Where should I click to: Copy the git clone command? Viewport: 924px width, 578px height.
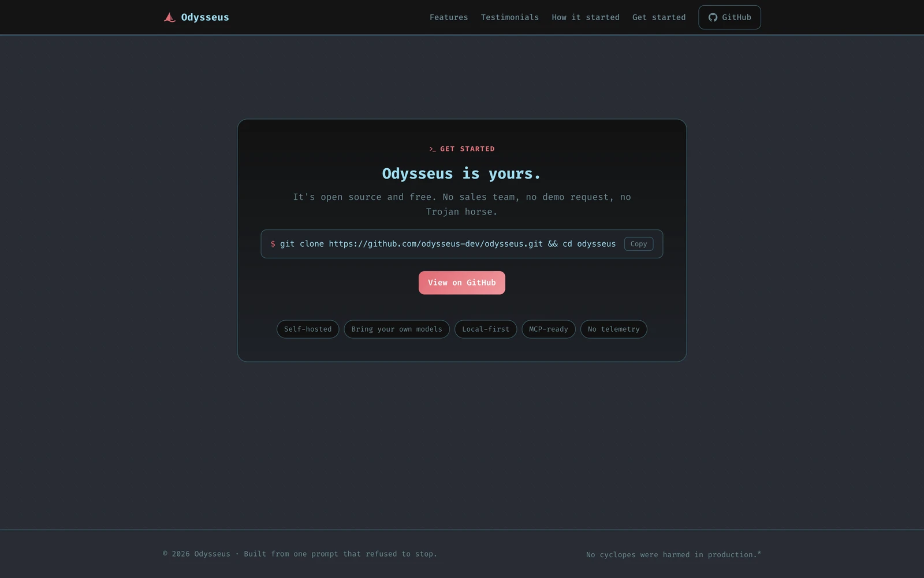[639, 244]
